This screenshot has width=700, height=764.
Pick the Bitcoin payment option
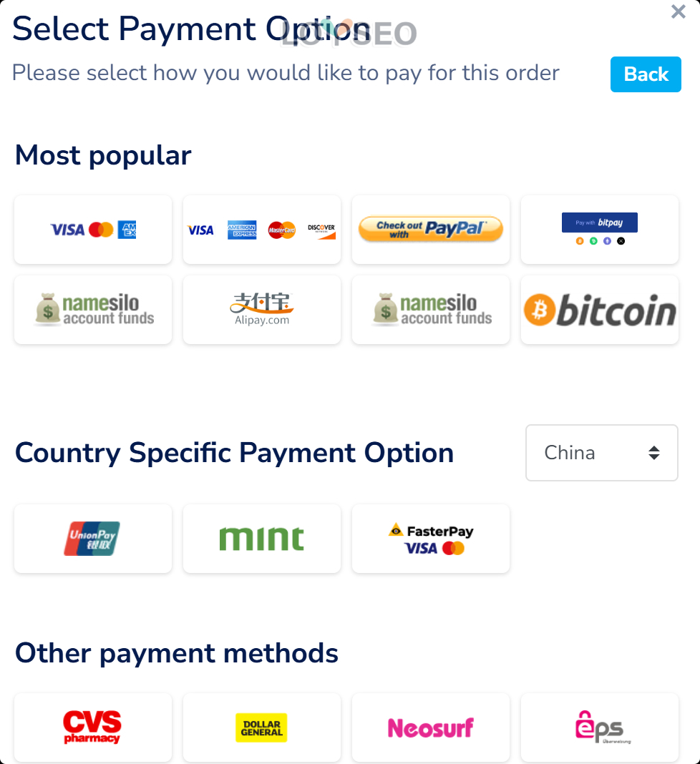point(600,310)
